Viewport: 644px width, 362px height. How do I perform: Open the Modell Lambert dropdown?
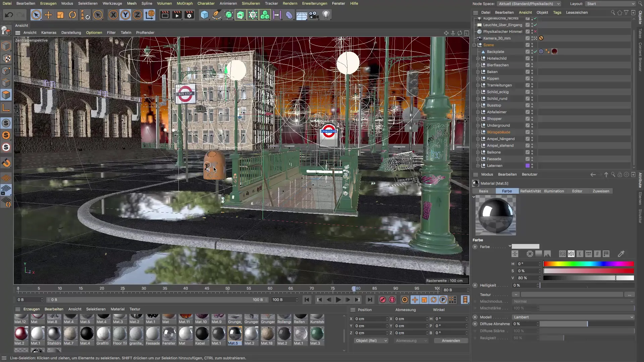click(x=573, y=317)
